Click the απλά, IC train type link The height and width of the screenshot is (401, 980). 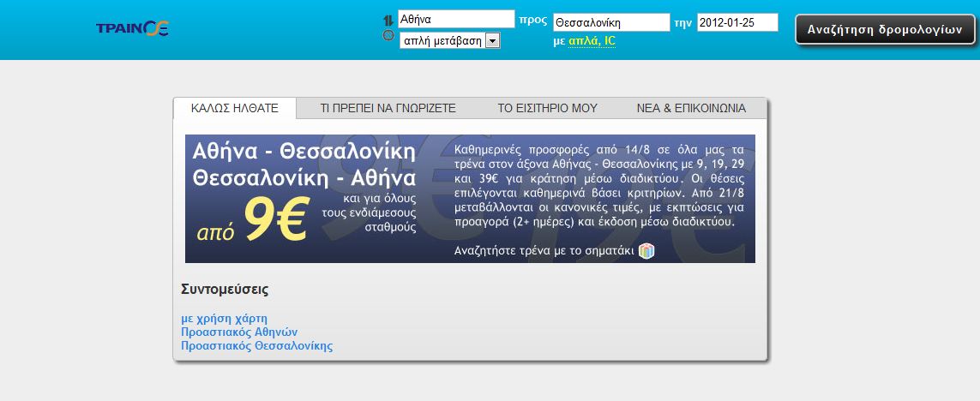[592, 41]
